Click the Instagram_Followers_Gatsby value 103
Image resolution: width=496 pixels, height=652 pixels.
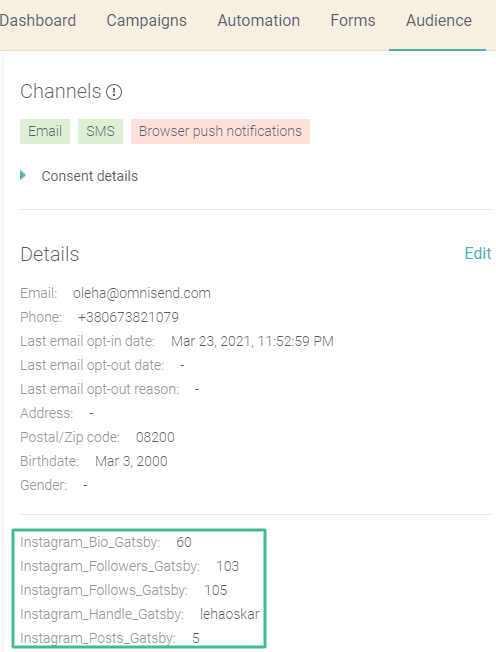point(227,566)
